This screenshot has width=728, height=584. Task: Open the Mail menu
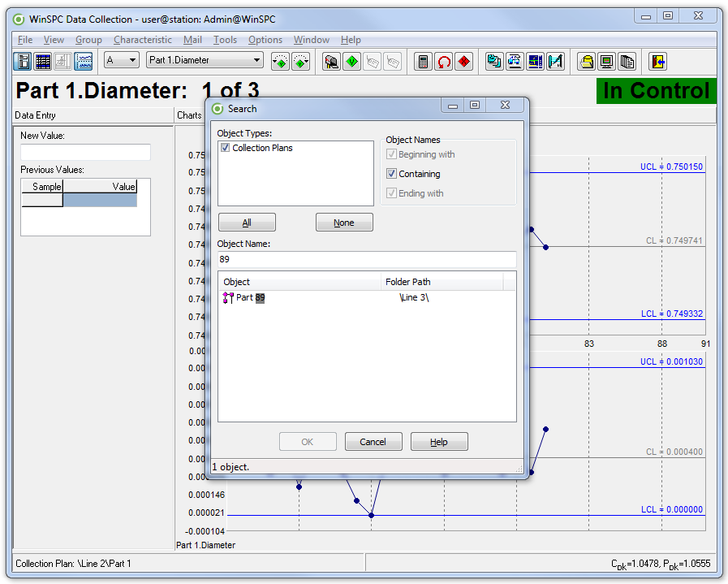192,40
